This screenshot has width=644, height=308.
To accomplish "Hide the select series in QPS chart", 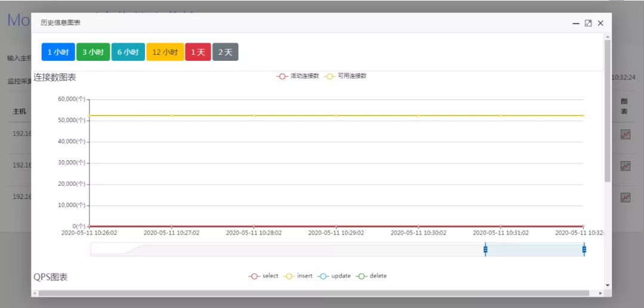I will click(264, 276).
